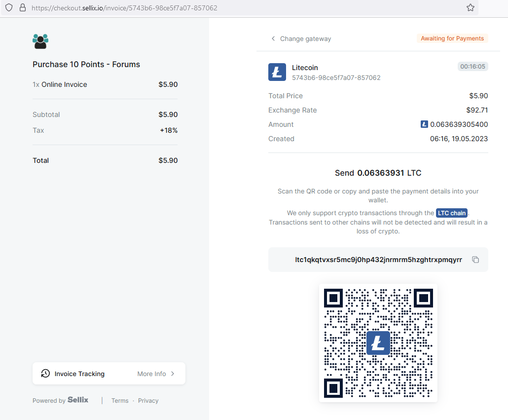Copy the Litecoin wallet address
The height and width of the screenshot is (420, 508).
coord(475,260)
